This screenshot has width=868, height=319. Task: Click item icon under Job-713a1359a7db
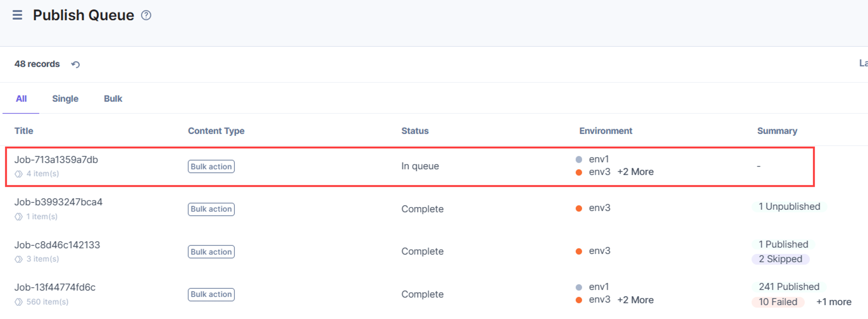click(x=19, y=174)
